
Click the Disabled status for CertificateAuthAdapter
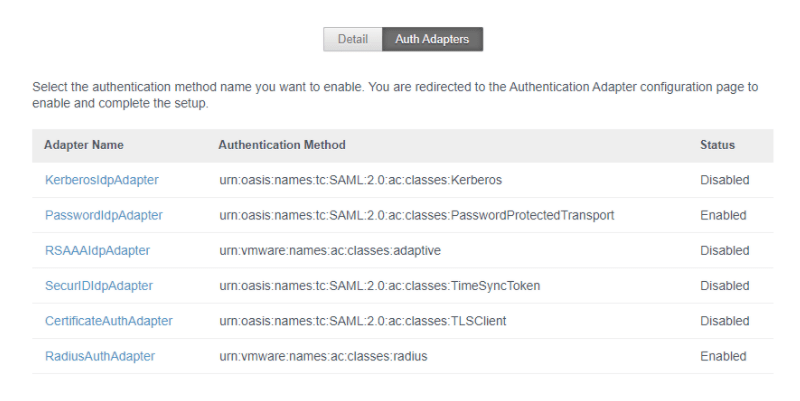click(724, 321)
